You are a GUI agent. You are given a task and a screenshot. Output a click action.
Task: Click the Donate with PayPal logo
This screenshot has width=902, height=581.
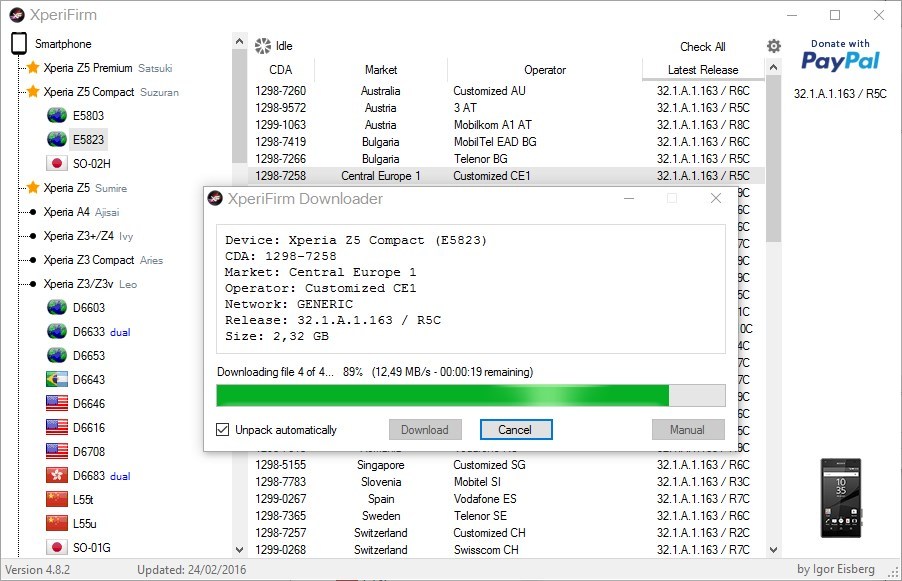[840, 55]
